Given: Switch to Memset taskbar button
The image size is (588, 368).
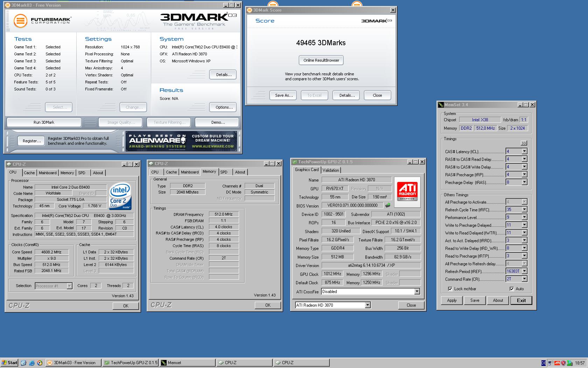Looking at the screenshot, I should click(x=187, y=363).
